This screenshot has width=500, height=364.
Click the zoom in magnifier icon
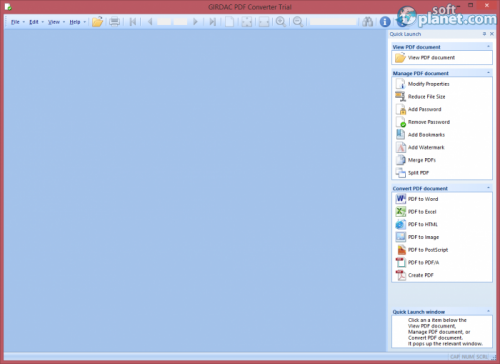point(281,22)
